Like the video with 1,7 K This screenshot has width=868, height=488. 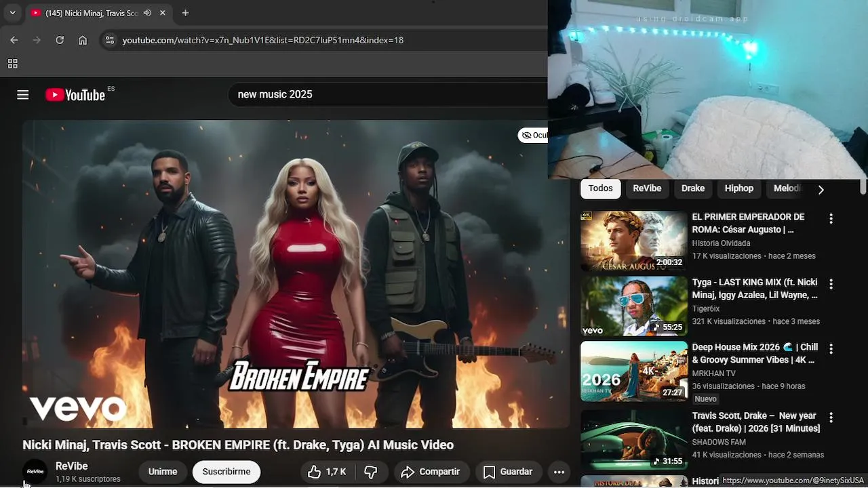pos(327,472)
